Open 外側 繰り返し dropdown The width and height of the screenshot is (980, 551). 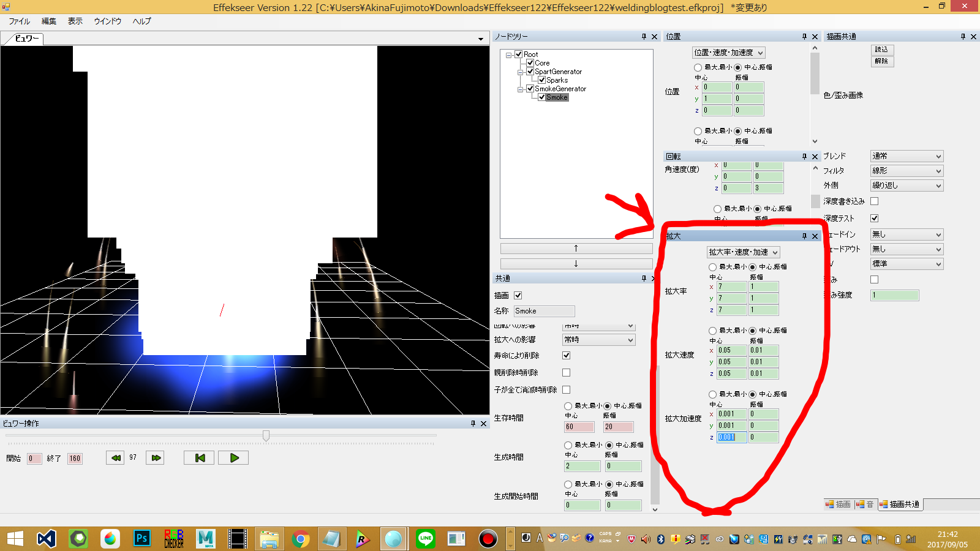(x=907, y=186)
